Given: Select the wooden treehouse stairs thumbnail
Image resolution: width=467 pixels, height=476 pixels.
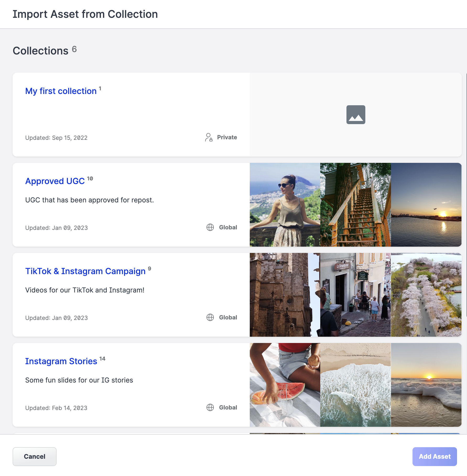Looking at the screenshot, I should point(355,205).
